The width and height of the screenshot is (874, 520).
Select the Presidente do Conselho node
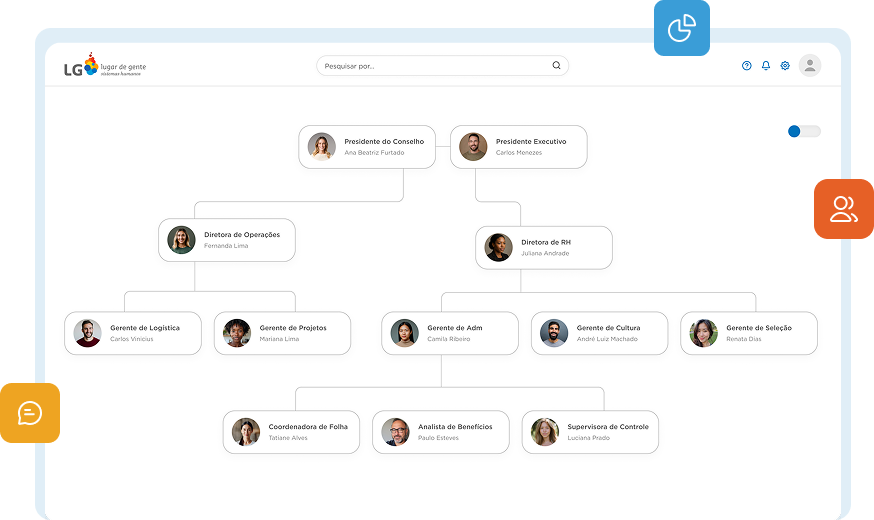click(x=367, y=147)
